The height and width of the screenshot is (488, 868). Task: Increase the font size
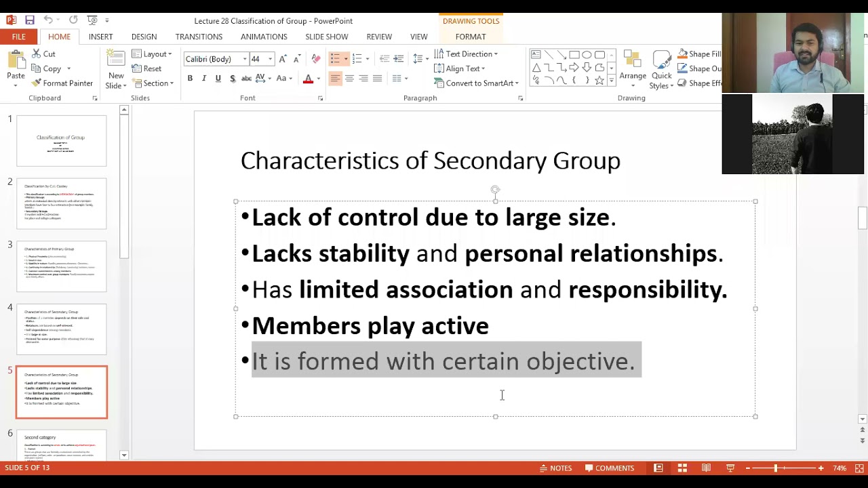[x=283, y=59]
